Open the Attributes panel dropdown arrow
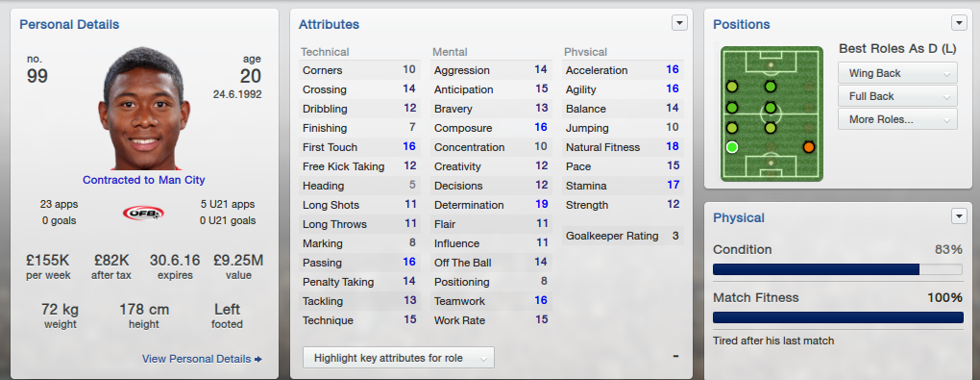The height and width of the screenshot is (380, 980). [x=679, y=23]
